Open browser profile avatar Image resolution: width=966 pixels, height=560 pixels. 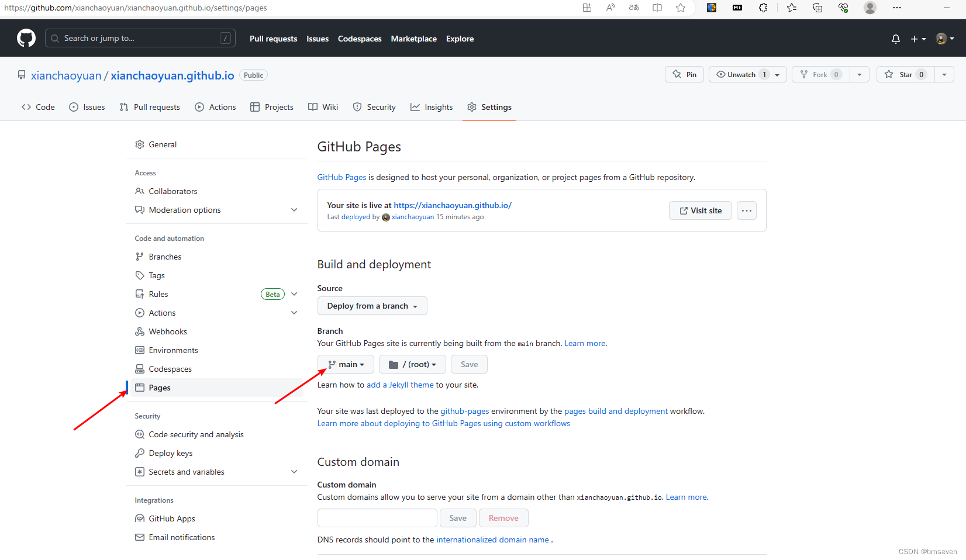(870, 8)
